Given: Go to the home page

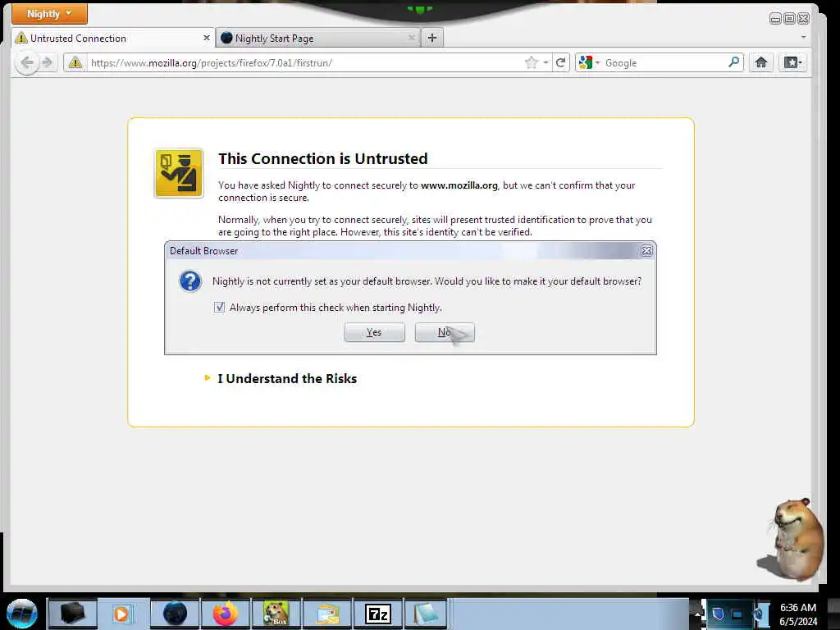Looking at the screenshot, I should (x=760, y=62).
